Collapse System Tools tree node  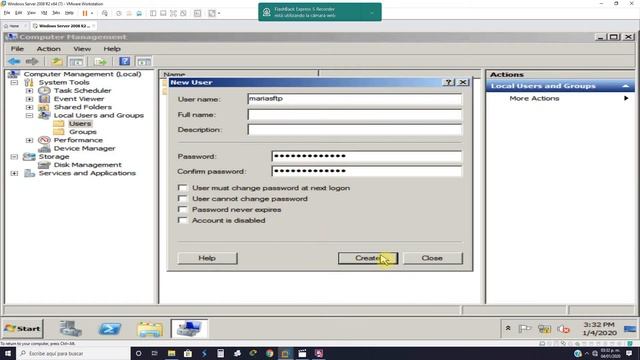pyautogui.click(x=14, y=82)
